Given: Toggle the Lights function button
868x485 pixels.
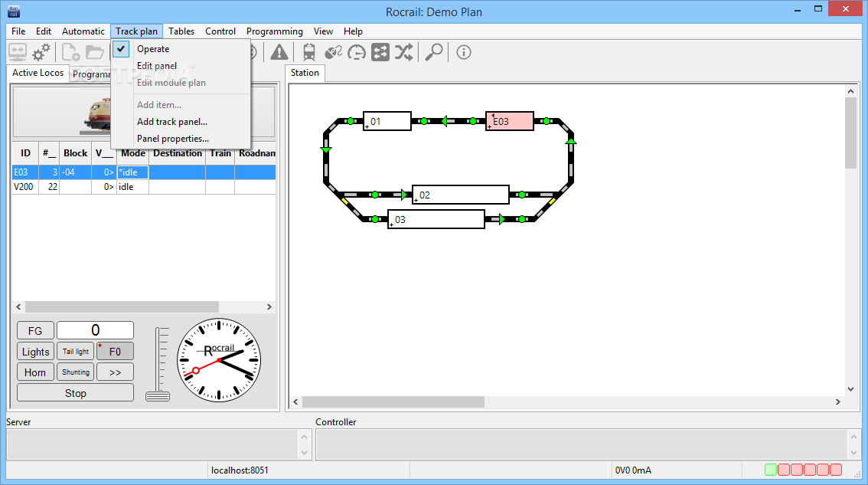Looking at the screenshot, I should click(x=35, y=352).
